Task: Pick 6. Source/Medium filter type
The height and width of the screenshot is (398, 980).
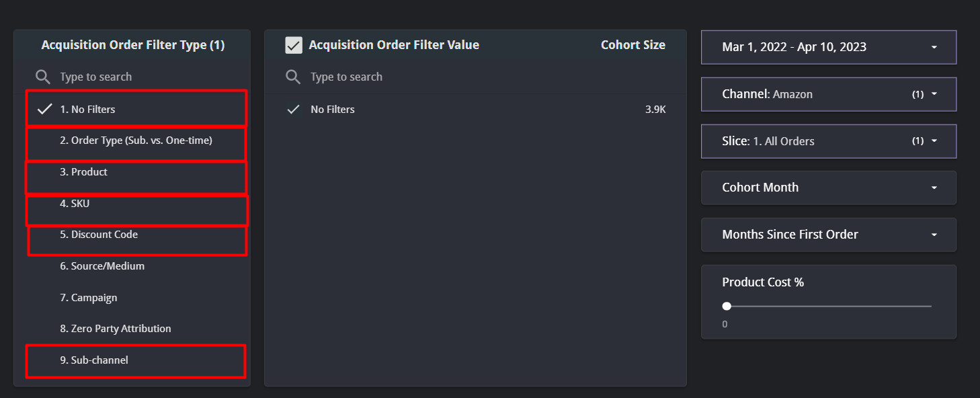Action: pyautogui.click(x=102, y=266)
